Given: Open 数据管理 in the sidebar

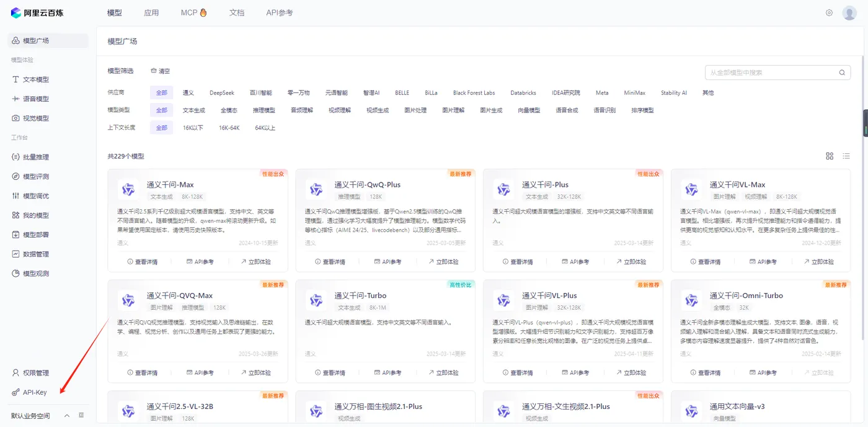Looking at the screenshot, I should click(48, 254).
